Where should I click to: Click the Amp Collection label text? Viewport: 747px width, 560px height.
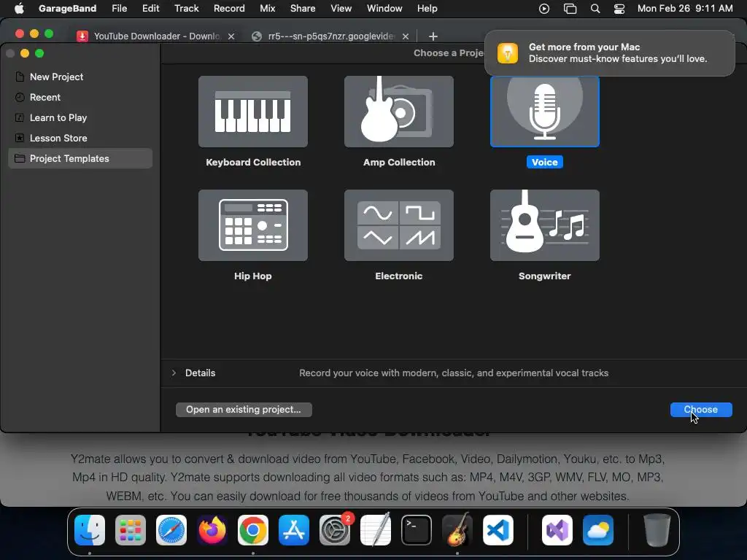[399, 163]
